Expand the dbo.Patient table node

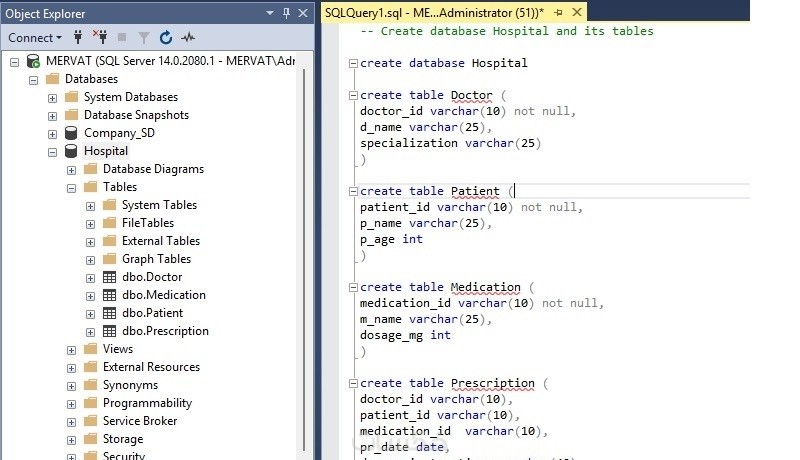(90, 314)
